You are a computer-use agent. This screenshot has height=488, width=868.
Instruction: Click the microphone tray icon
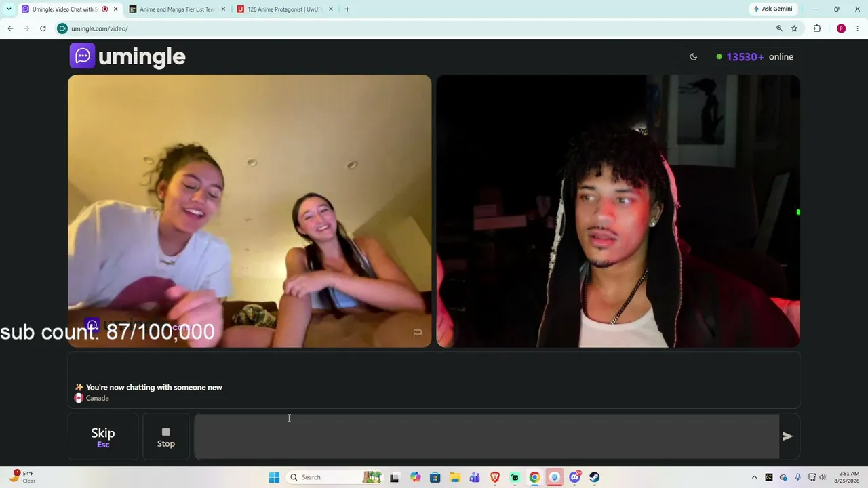[797, 477]
